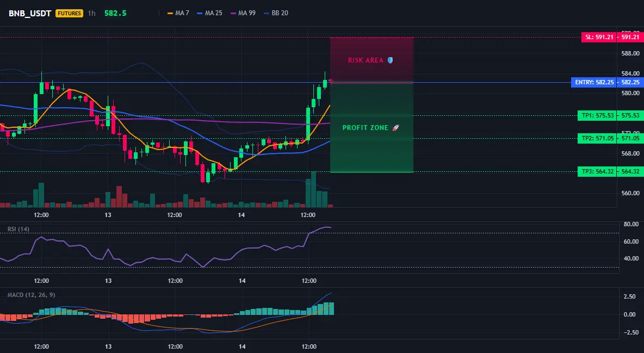Click the TP1: 575.53 target label

click(597, 115)
